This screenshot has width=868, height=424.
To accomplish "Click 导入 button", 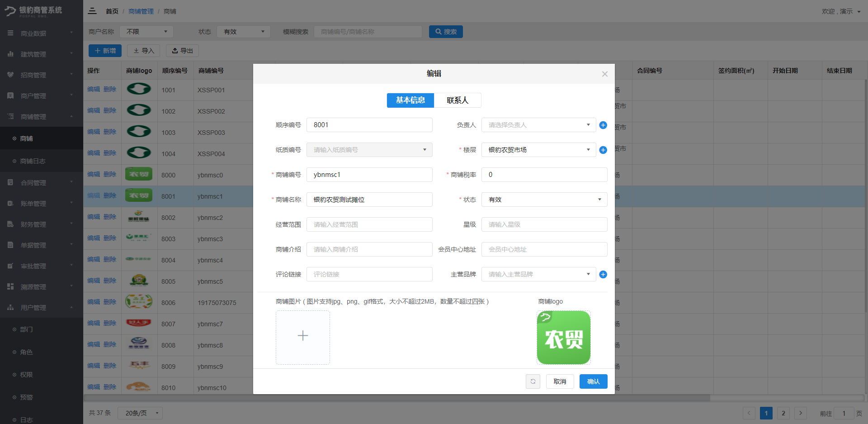I will tap(144, 51).
